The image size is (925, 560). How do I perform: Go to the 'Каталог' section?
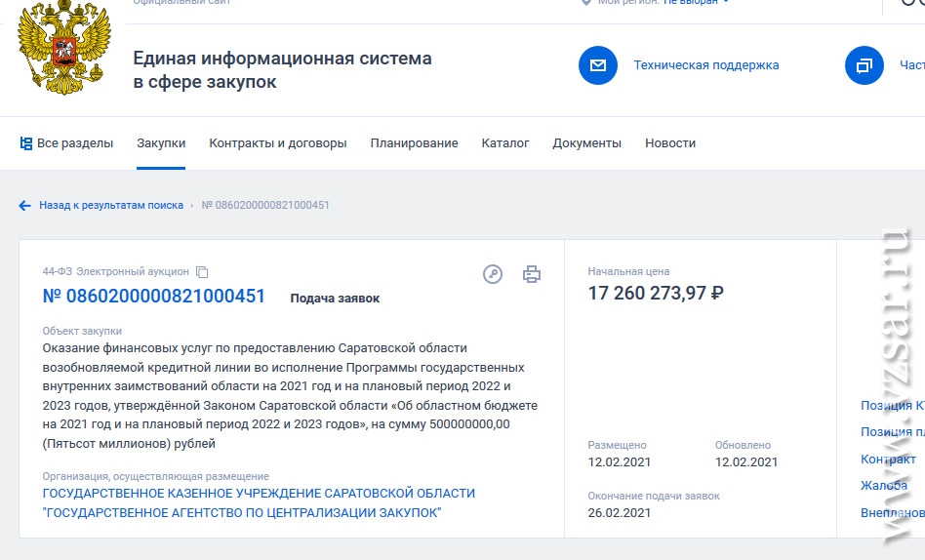pos(505,143)
